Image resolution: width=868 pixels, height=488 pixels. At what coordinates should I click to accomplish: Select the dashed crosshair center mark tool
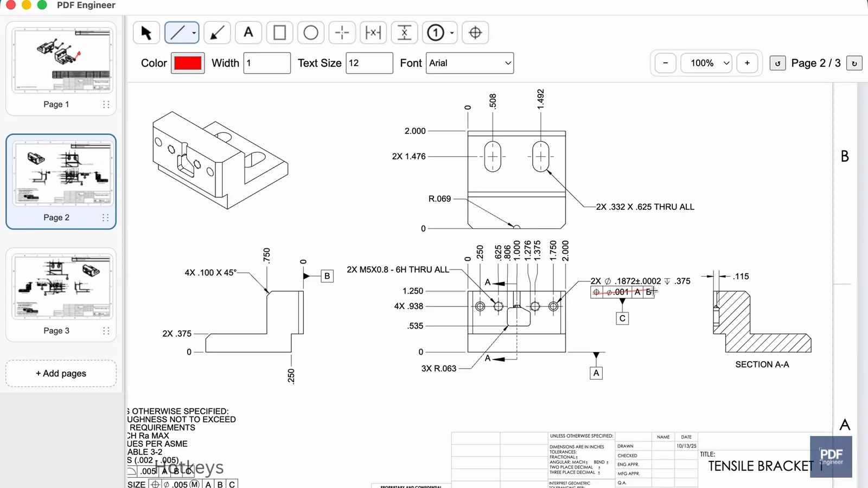342,33
